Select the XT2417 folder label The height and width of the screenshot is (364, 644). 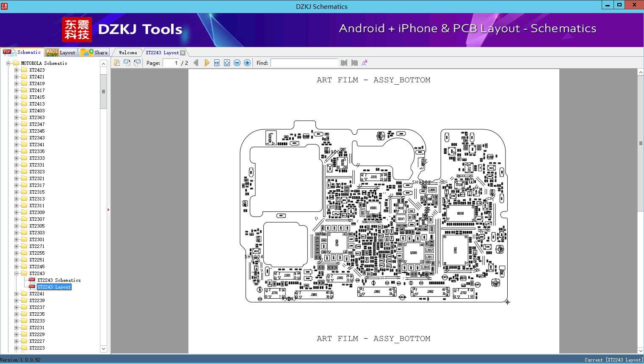pos(37,90)
